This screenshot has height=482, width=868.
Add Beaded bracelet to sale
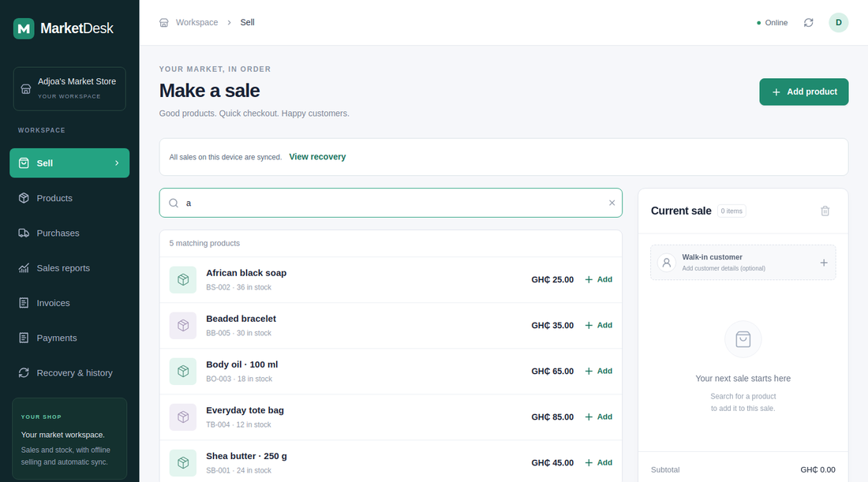coord(598,325)
